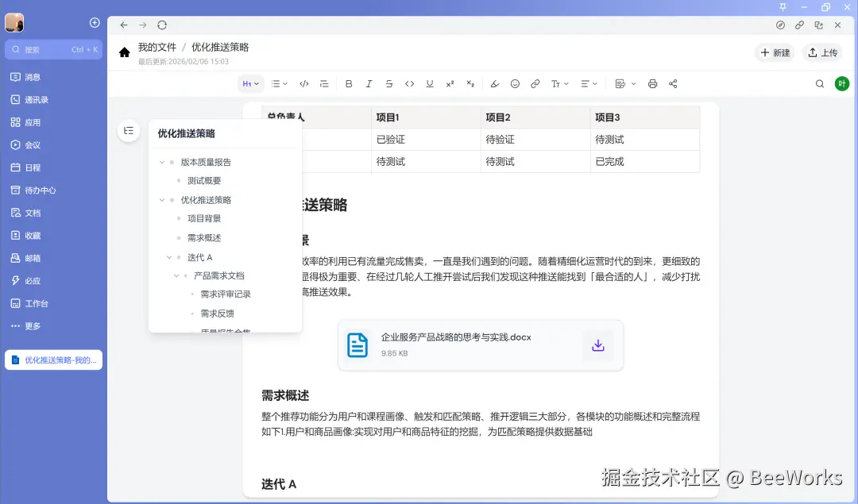Open your green profile avatar
The image size is (858, 504).
tap(841, 83)
